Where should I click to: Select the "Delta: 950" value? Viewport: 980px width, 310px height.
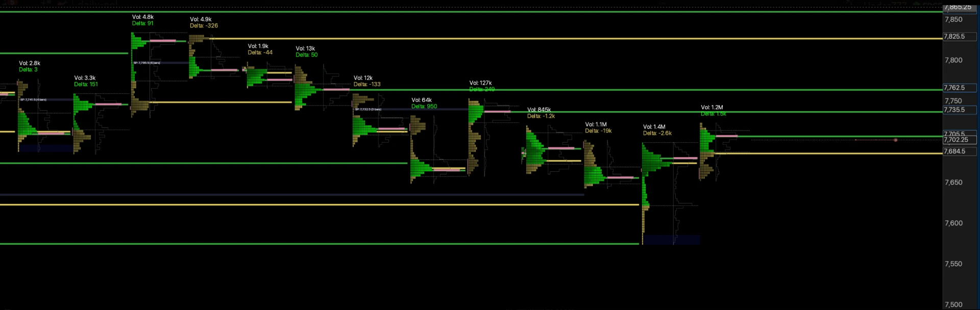pos(424,107)
